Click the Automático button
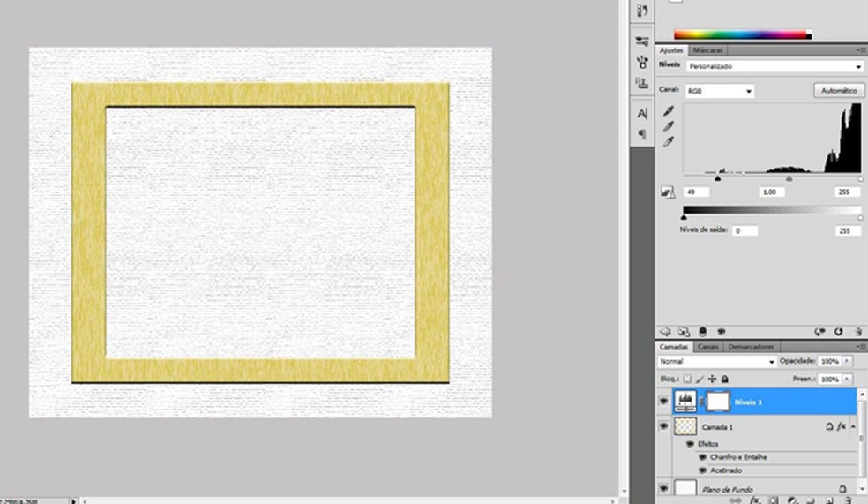The image size is (868, 504). pos(839,90)
